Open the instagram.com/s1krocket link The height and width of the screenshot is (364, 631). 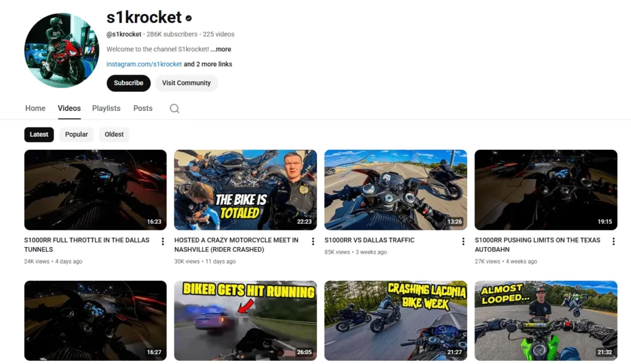[x=144, y=64]
